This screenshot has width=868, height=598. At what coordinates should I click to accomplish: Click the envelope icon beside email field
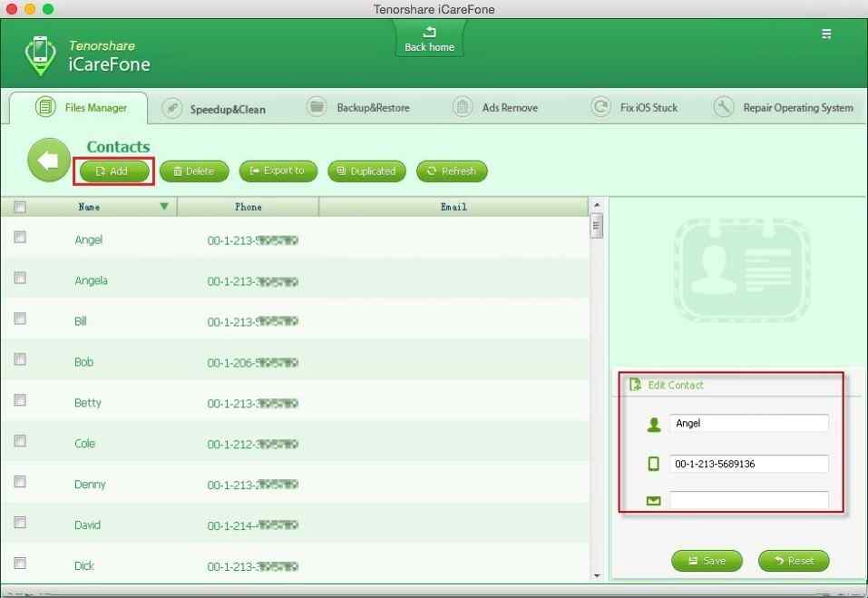click(x=654, y=501)
